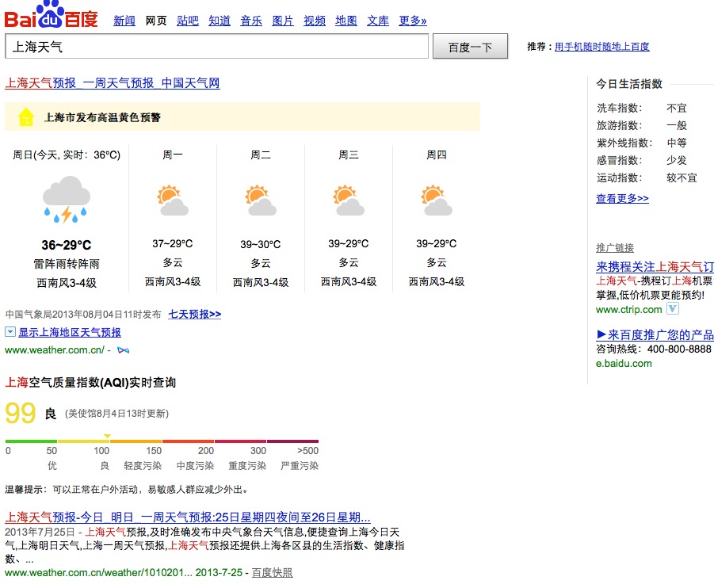Click the 洗车指数 row
This screenshot has width=714, height=588.
(642, 108)
